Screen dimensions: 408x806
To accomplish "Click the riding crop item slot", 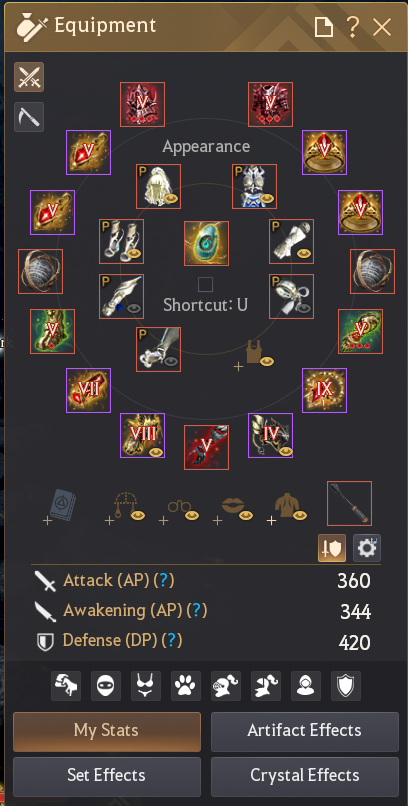I will pos(349,503).
